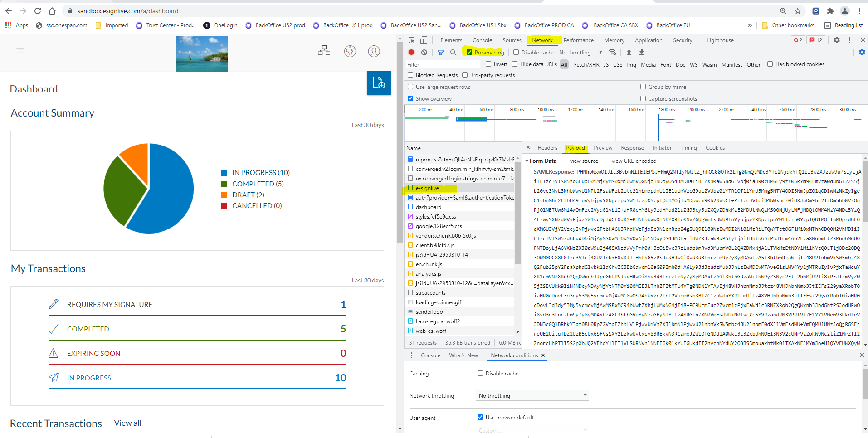The width and height of the screenshot is (868, 438).
Task: Open the hamburger menu on dashboard
Action: pos(20,51)
